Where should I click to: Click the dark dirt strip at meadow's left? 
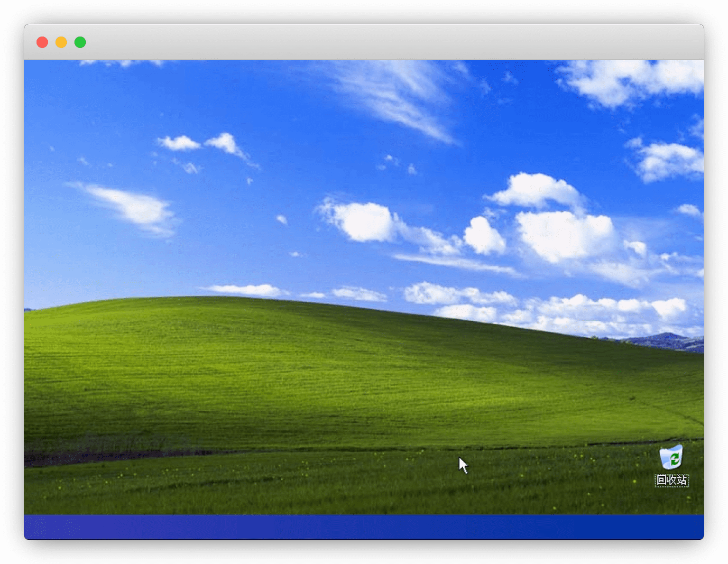pos(95,456)
